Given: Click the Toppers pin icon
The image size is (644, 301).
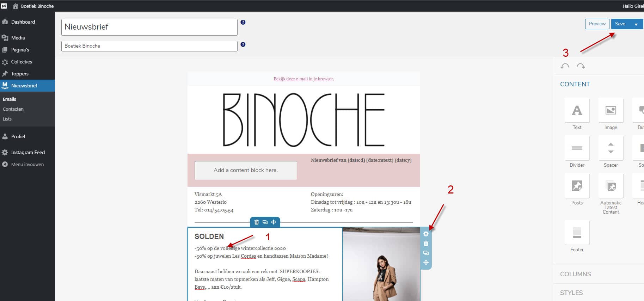Looking at the screenshot, I should tap(5, 74).
